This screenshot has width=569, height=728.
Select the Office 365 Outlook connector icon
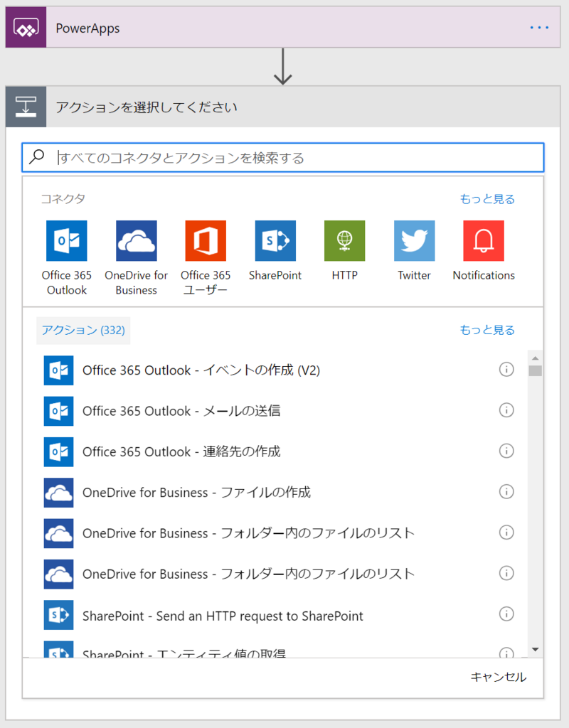(x=66, y=240)
